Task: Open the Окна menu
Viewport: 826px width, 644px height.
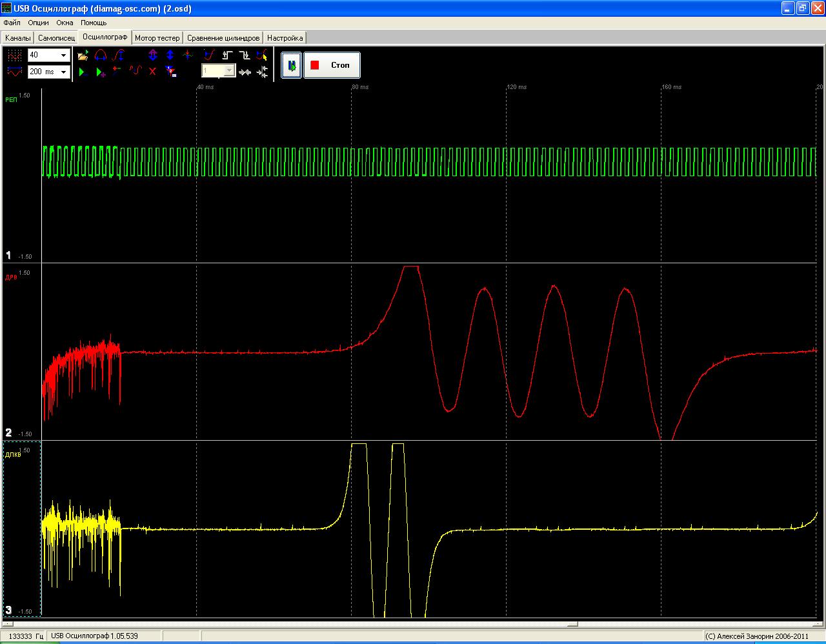Action: click(65, 23)
